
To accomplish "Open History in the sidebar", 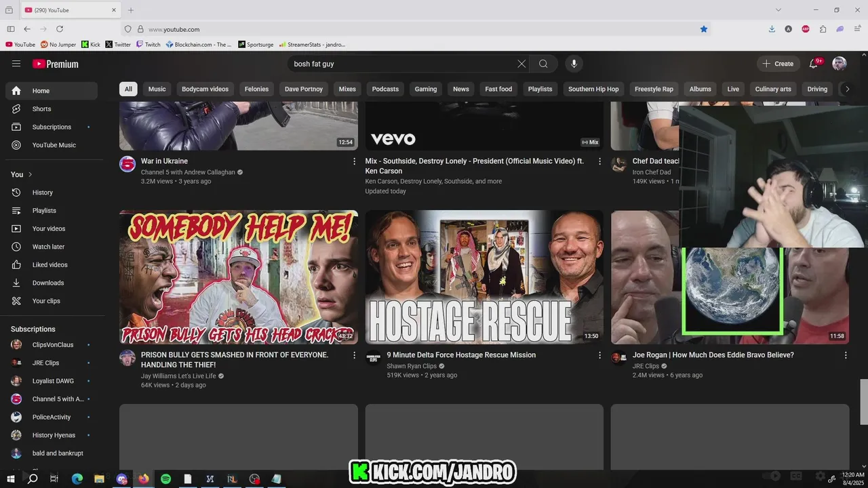I will [52, 192].
